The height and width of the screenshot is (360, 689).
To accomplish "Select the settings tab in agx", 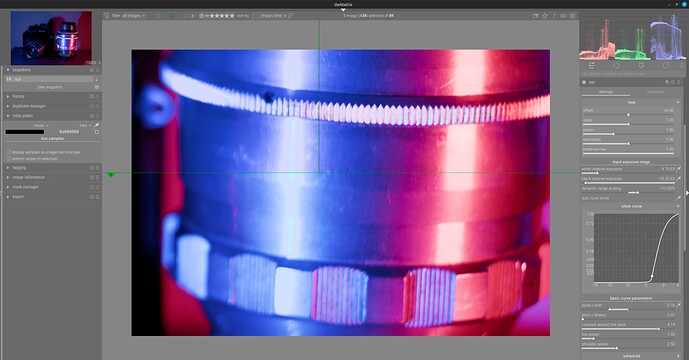I will coord(606,92).
